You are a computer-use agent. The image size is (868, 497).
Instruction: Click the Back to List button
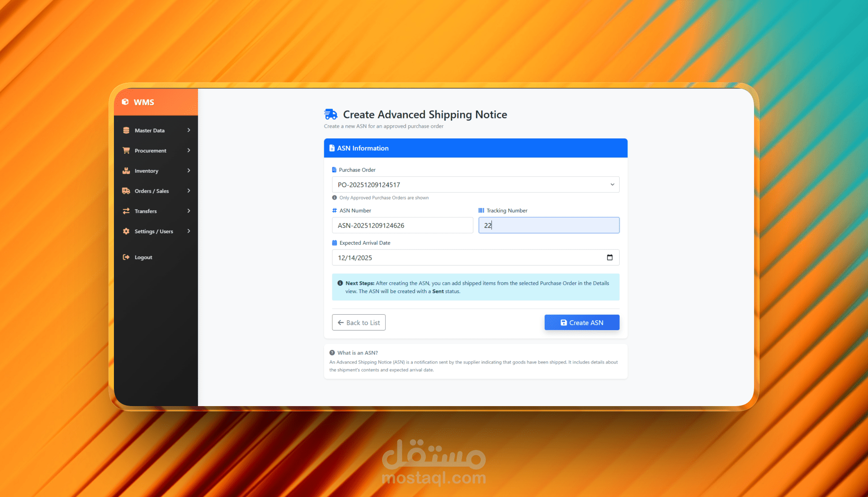tap(359, 322)
